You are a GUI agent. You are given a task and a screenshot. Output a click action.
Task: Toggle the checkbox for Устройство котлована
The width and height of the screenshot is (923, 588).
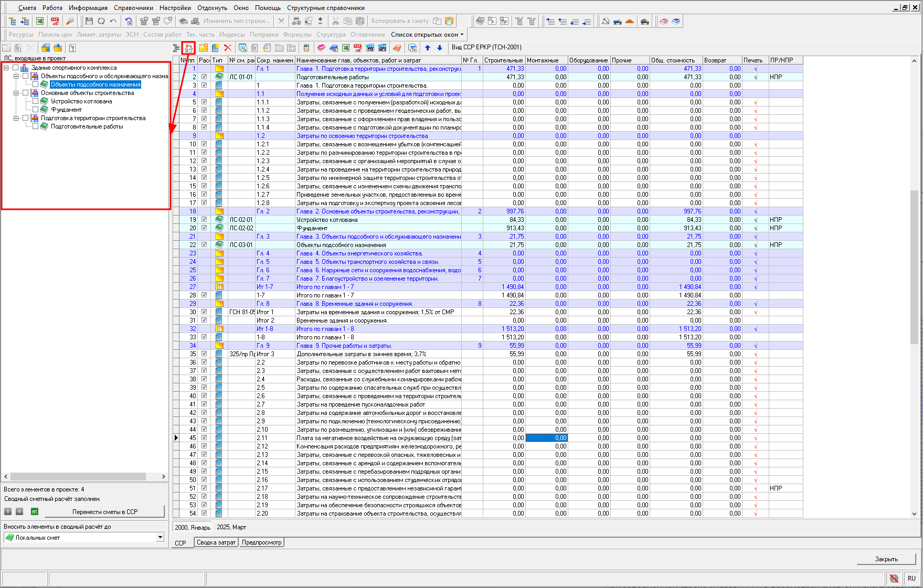[x=35, y=101]
